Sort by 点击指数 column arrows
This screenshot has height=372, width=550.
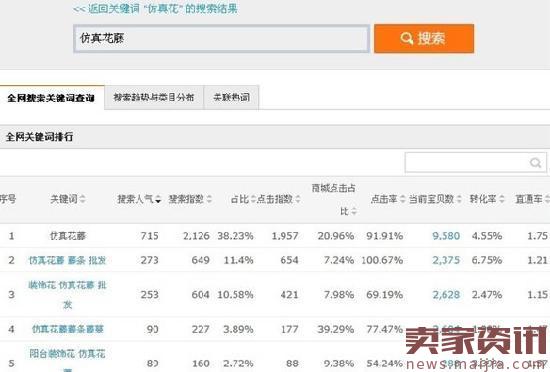297,199
